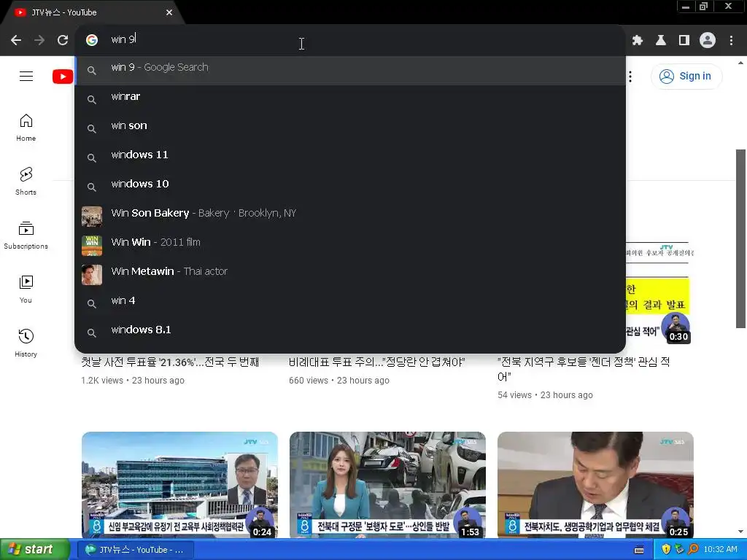Open the Chrome Labs flask icon
The width and height of the screenshot is (747, 560).
661,41
